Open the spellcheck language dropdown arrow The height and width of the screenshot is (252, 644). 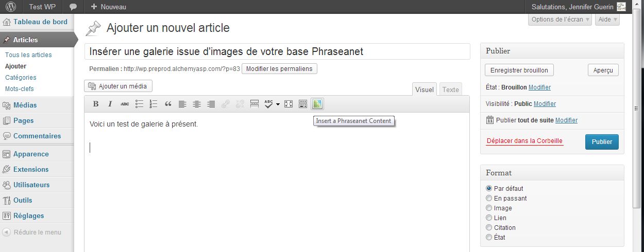tap(278, 104)
